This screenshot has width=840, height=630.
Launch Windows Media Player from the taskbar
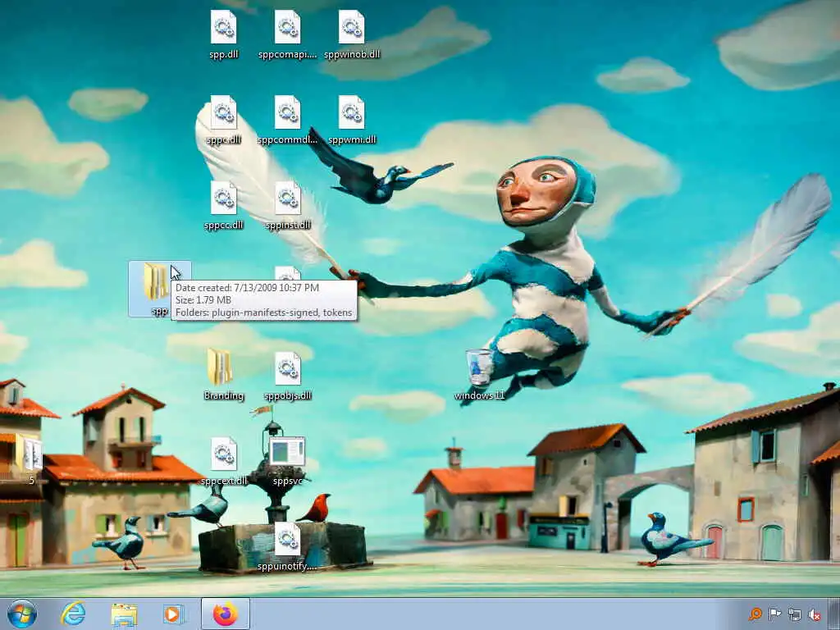point(173,614)
